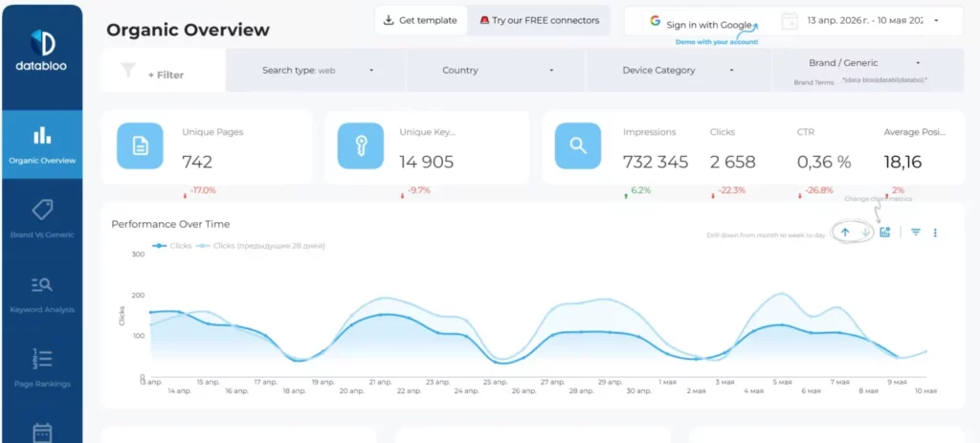This screenshot has width=980, height=443.
Task: Click the drill down arrow icon
Action: coord(865,233)
